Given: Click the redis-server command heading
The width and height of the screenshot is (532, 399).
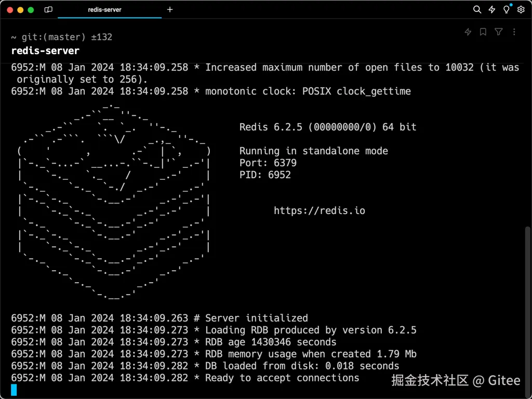Looking at the screenshot, I should [x=45, y=51].
